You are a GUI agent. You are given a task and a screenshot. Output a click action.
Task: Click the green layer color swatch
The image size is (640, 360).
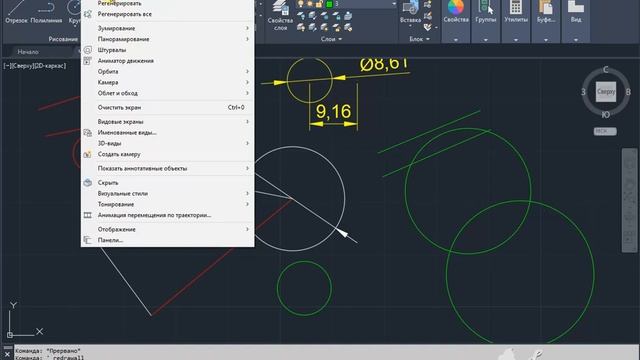point(329,4)
